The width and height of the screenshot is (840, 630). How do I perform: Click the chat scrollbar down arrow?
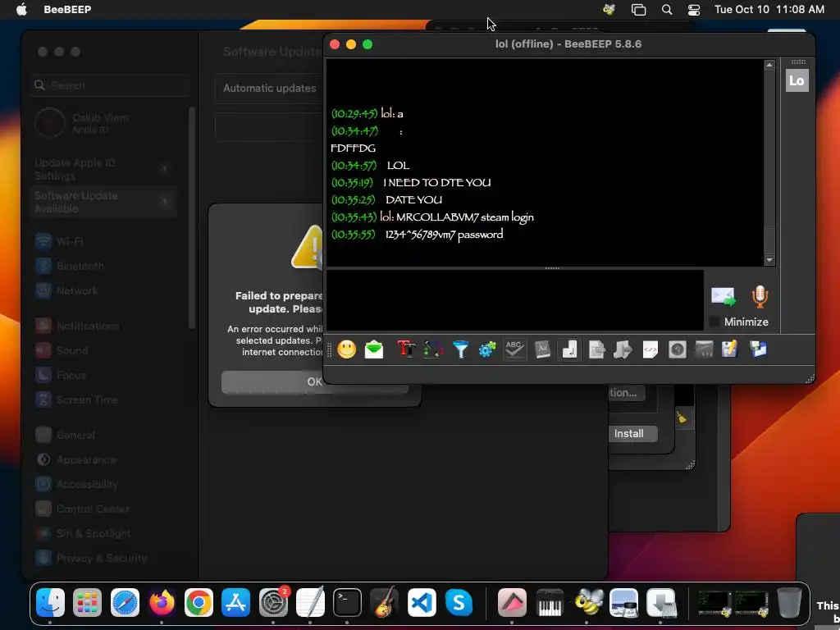click(x=769, y=260)
